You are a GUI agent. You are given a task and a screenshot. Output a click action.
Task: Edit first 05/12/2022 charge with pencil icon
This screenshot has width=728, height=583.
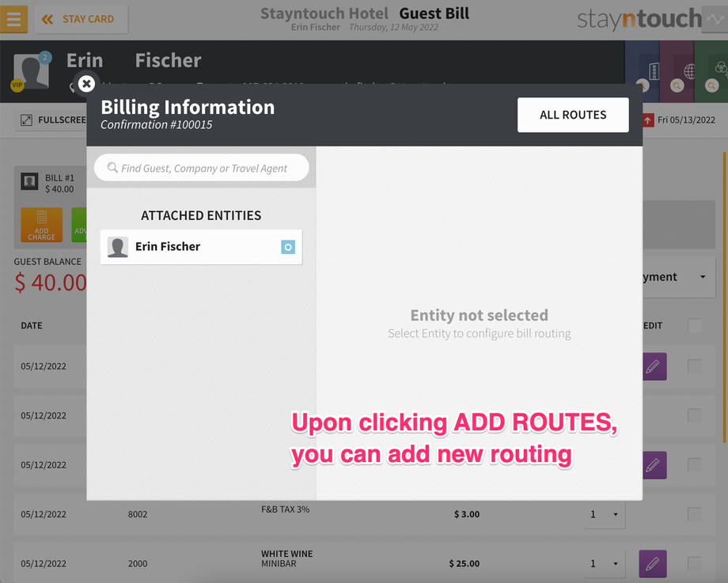click(x=654, y=367)
